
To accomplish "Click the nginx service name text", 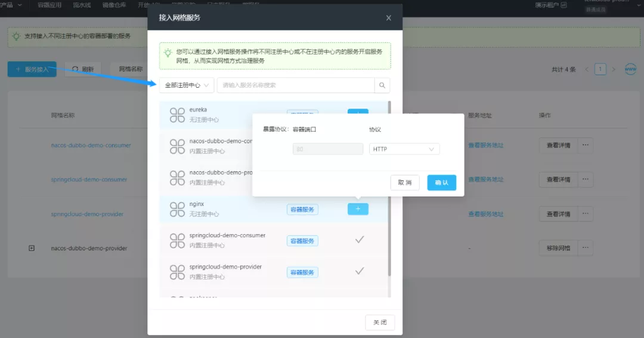I will click(x=197, y=204).
